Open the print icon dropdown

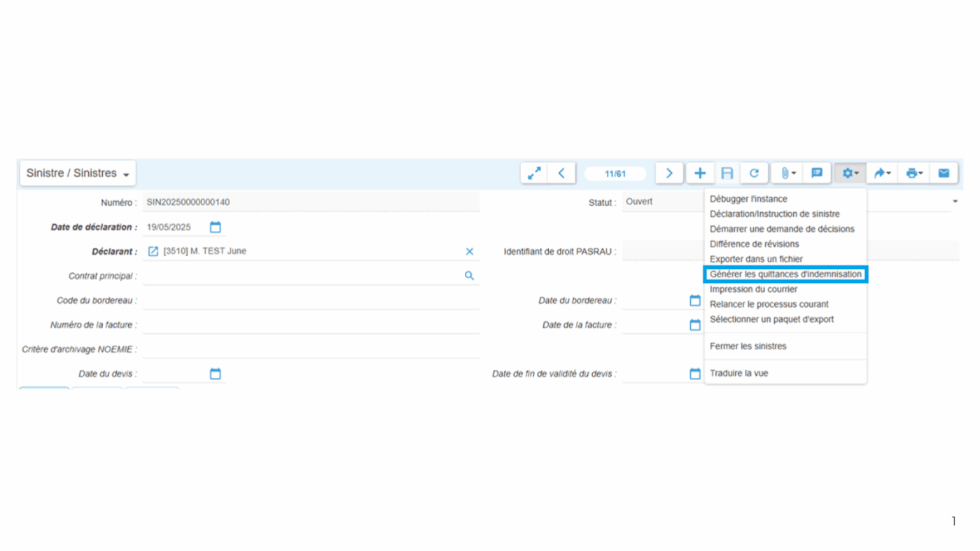click(913, 173)
